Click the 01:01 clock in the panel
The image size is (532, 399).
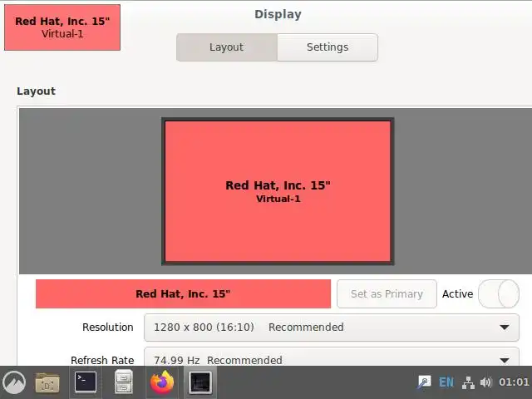[x=514, y=382]
